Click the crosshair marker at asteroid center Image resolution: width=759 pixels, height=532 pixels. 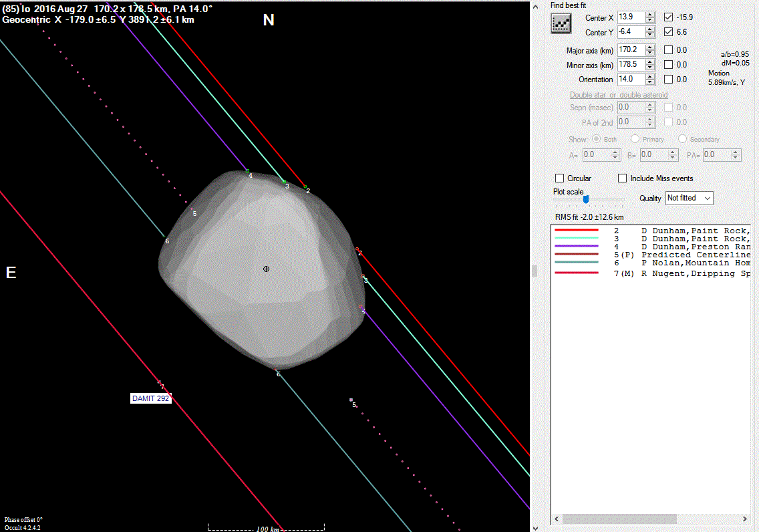click(x=267, y=269)
